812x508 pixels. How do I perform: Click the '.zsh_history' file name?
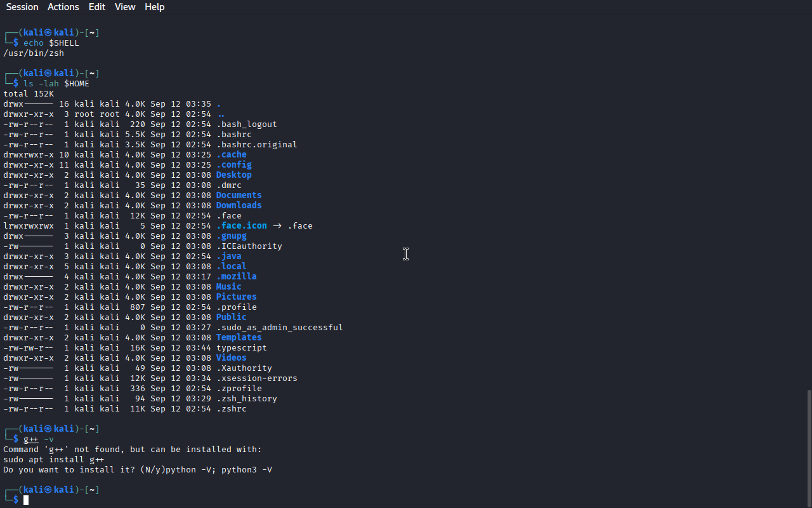click(x=247, y=399)
